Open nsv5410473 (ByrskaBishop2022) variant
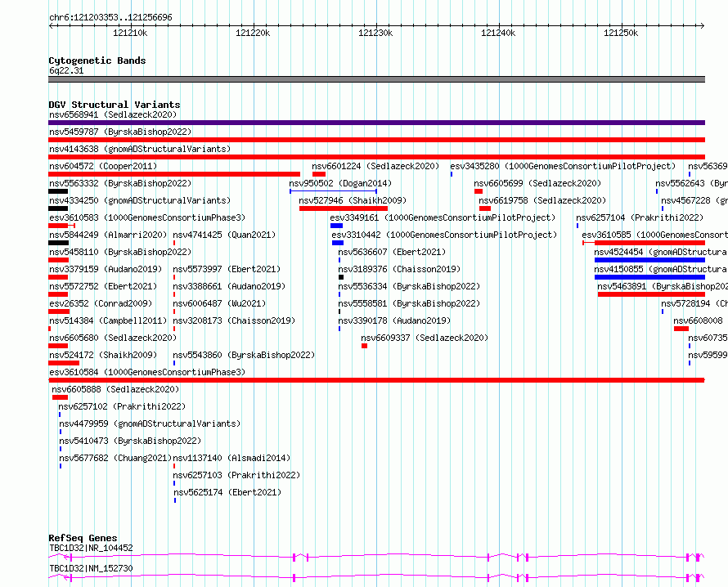728x587 pixels. [130, 441]
